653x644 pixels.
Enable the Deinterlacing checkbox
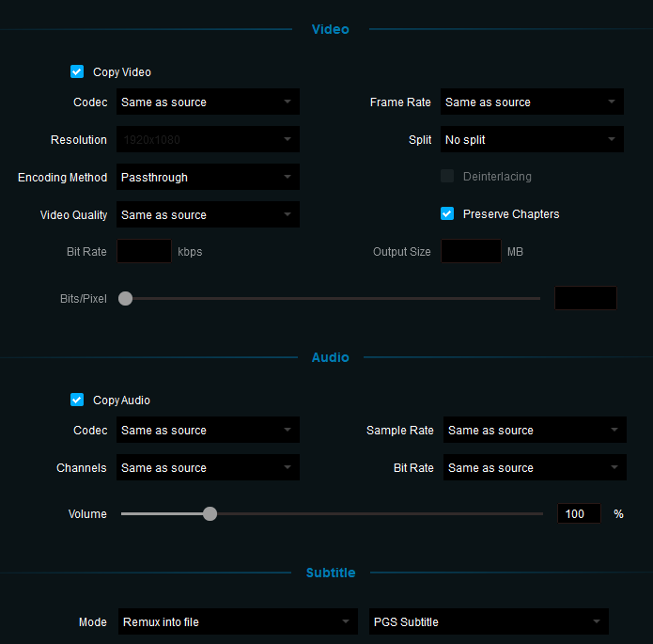point(447,176)
